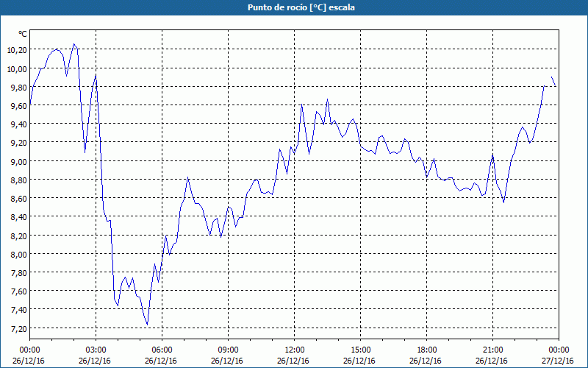This screenshot has width=588, height=368.
Task: Click the 15:00 time axis label
Action: (x=360, y=350)
